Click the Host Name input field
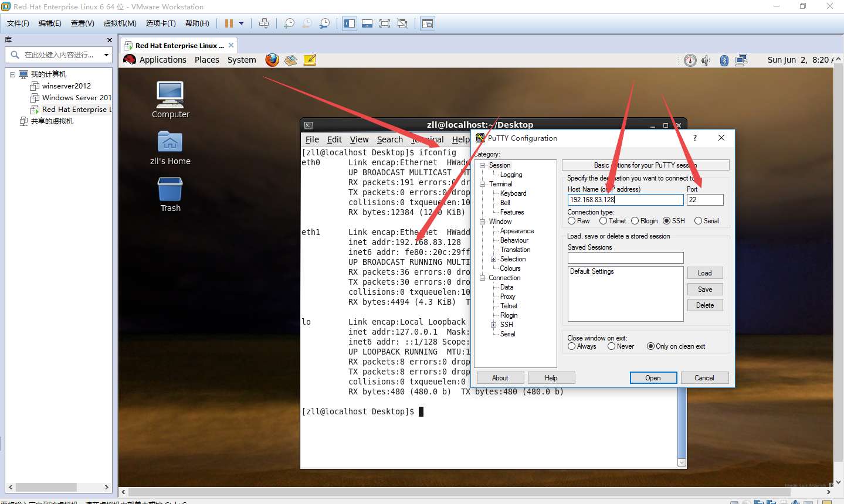The height and width of the screenshot is (504, 844). coord(625,200)
